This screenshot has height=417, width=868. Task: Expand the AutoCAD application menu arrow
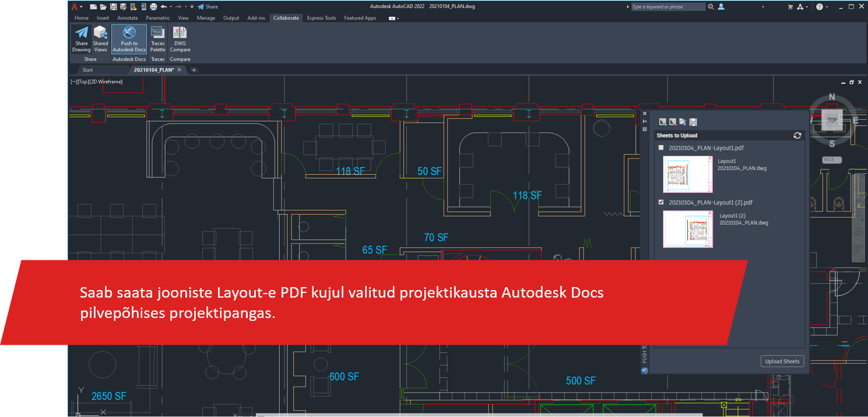tap(81, 7)
